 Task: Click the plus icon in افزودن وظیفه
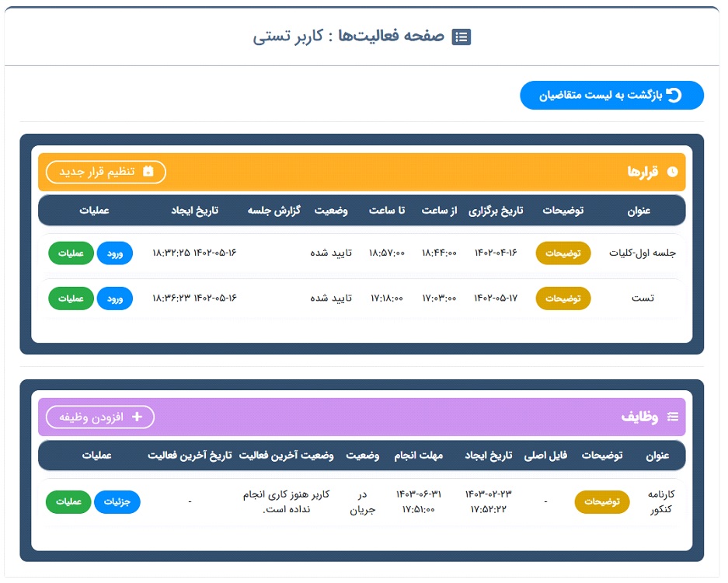137,417
